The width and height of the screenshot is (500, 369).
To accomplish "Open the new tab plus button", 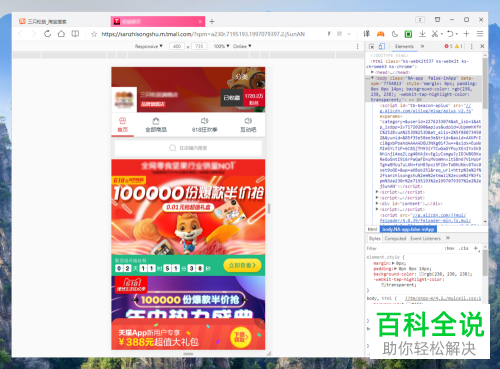I will coord(212,22).
